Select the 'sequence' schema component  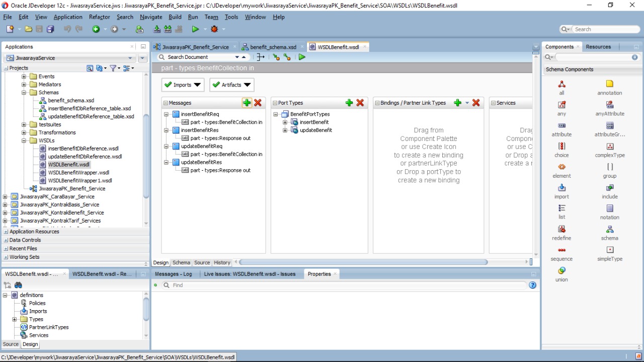pyautogui.click(x=562, y=253)
